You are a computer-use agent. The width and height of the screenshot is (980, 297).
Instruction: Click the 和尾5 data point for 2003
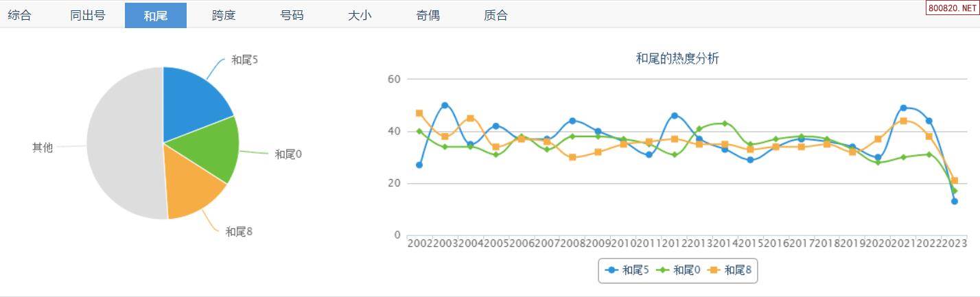(x=445, y=106)
